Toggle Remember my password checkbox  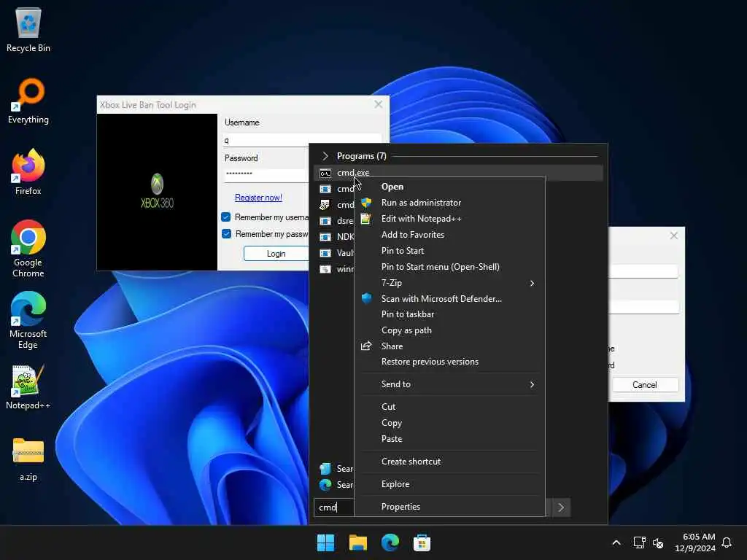(226, 234)
